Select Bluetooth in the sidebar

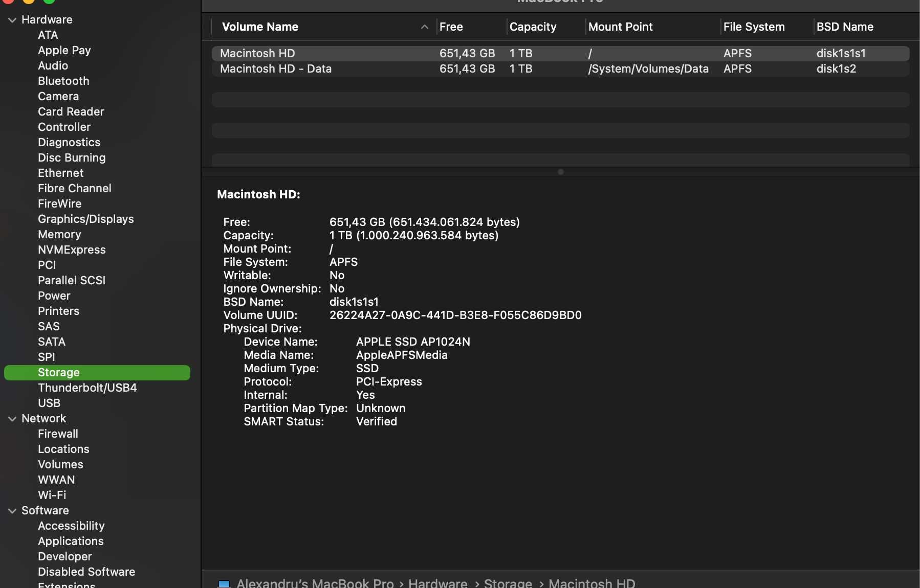pos(63,81)
